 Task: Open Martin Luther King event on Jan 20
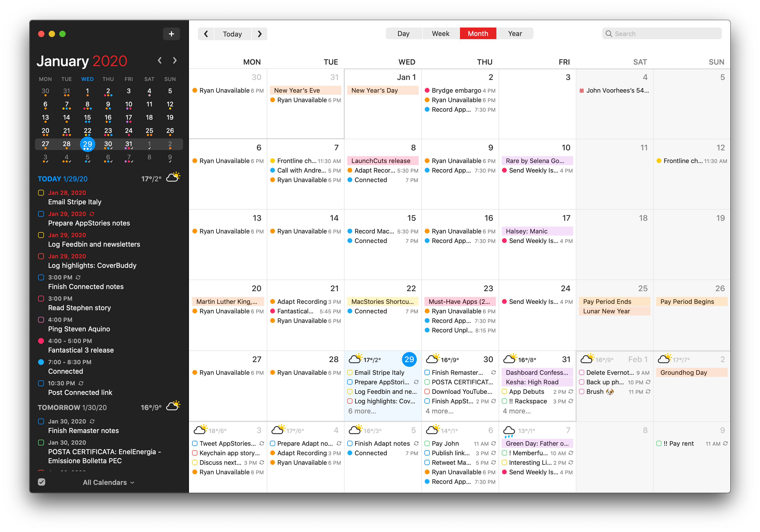(x=228, y=301)
